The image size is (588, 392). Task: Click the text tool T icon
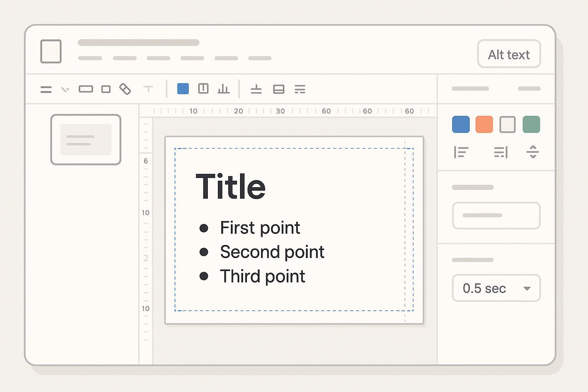(148, 89)
